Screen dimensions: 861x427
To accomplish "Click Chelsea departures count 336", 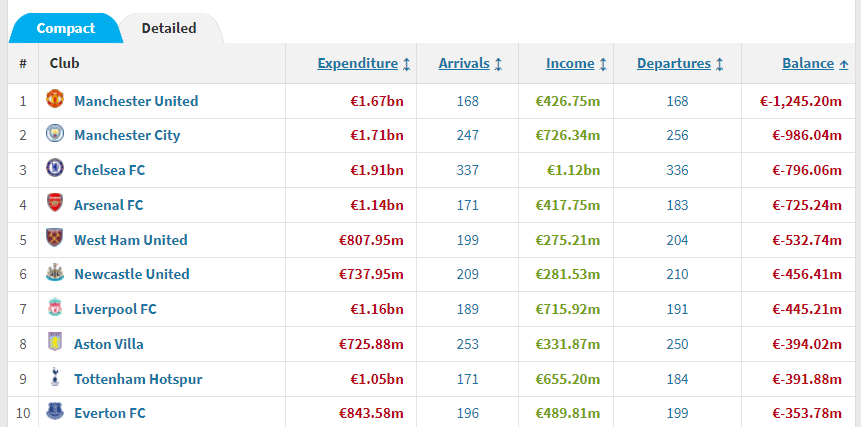I will [677, 170].
